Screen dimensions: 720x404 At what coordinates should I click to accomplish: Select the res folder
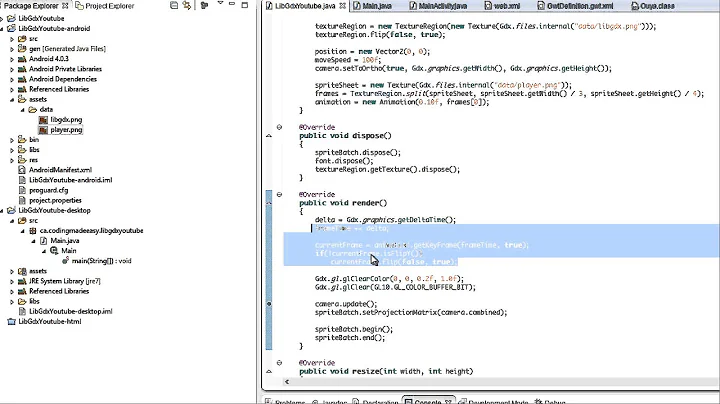click(x=34, y=160)
